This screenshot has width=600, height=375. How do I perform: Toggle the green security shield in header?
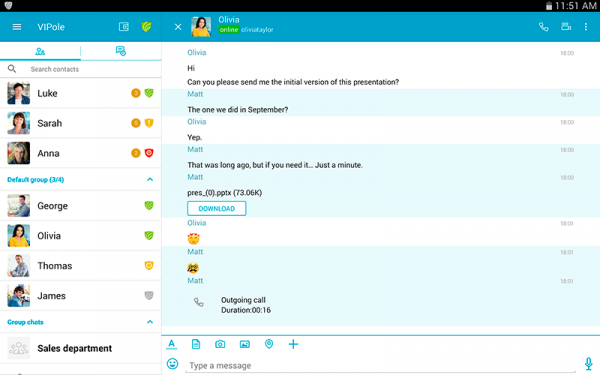click(146, 27)
